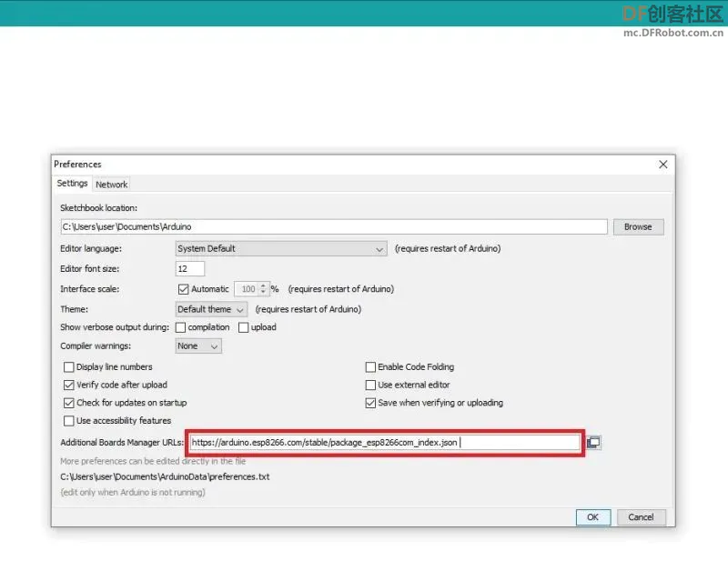Image resolution: width=728 pixels, height=581 pixels.
Task: Enable Code Folding checkbox
Action: pos(370,367)
